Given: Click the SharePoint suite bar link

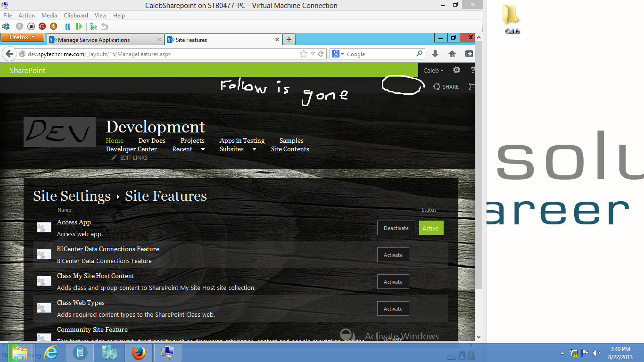Looking at the screenshot, I should pyautogui.click(x=28, y=70).
